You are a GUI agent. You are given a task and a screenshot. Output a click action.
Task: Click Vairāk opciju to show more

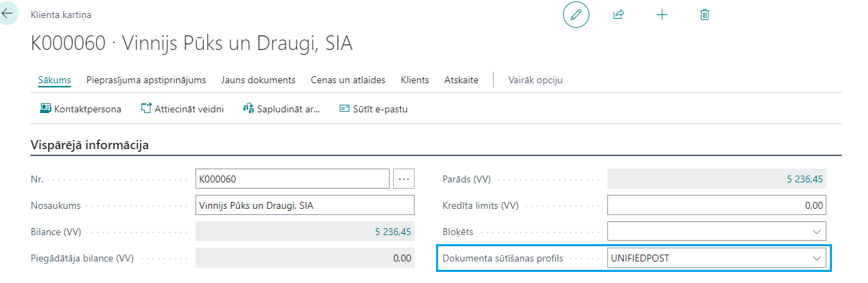pos(535,80)
